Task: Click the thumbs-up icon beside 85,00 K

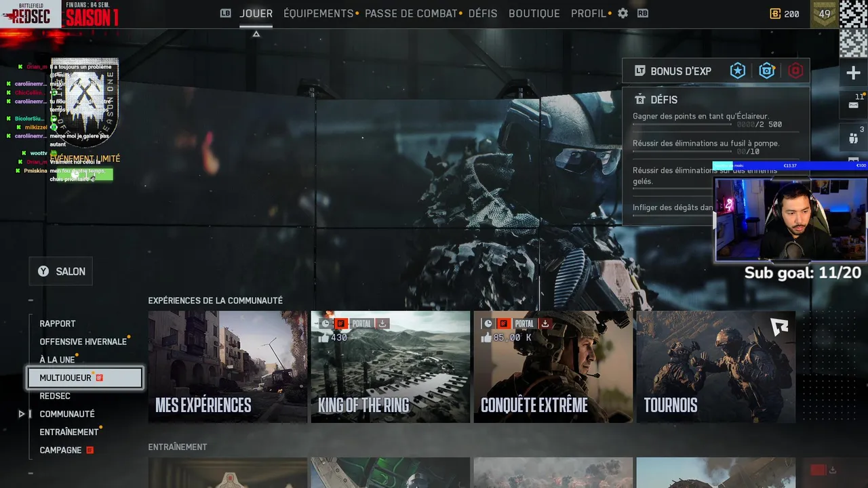Action: pos(486,337)
